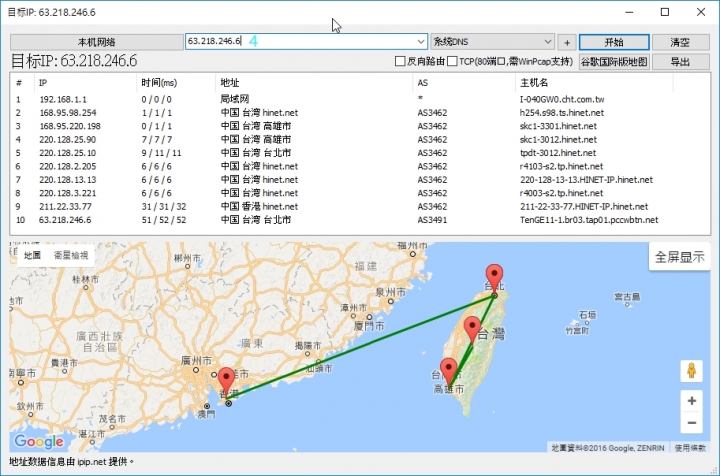720x476 pixels.
Task: Click the red map marker near Kaohsiung (高雄市)
Action: click(x=448, y=371)
